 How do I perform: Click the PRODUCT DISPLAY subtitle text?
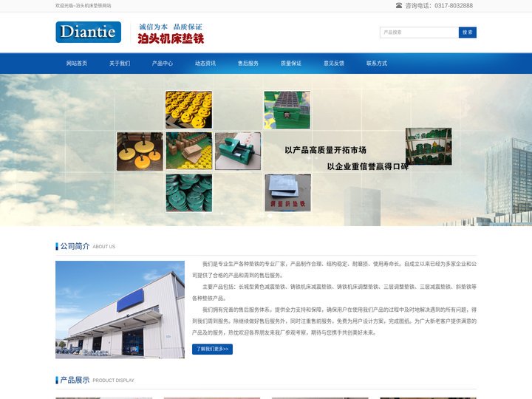113,381
